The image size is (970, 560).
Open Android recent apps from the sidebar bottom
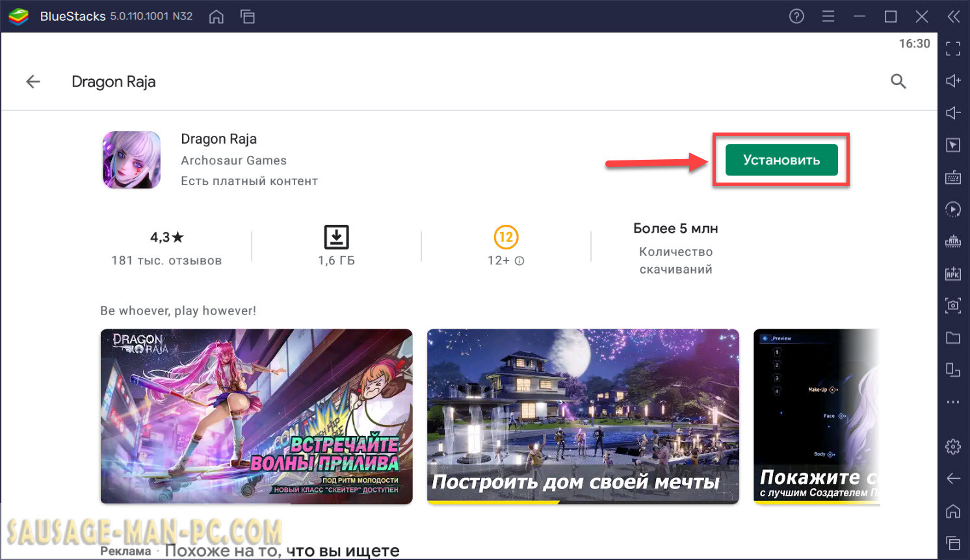953,543
